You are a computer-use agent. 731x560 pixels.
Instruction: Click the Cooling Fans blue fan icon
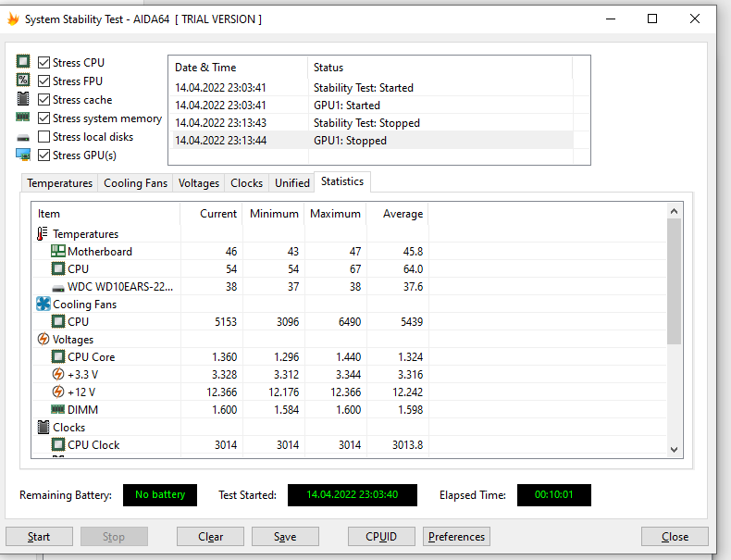(43, 304)
